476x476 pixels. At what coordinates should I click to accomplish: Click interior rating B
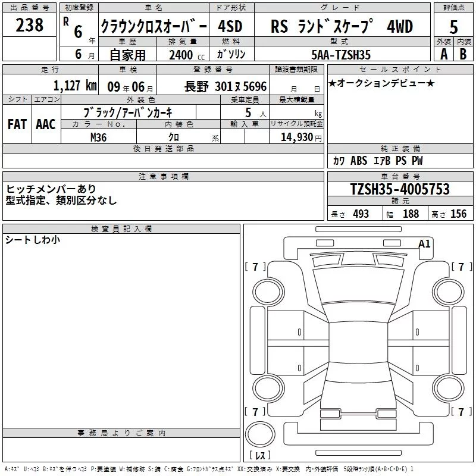tap(463, 54)
